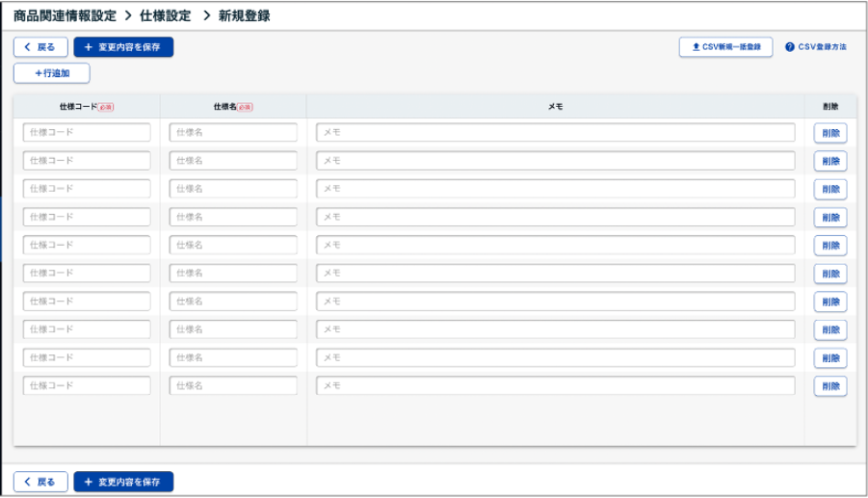
Task: Open 仕様設定 in the breadcrumb
Action: coord(166,15)
